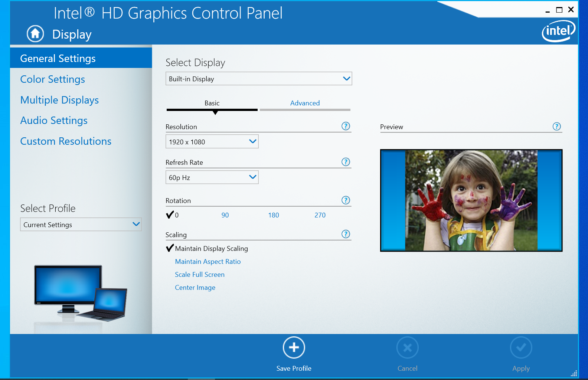588x380 pixels.
Task: Click the Cancel label
Action: pyautogui.click(x=408, y=368)
